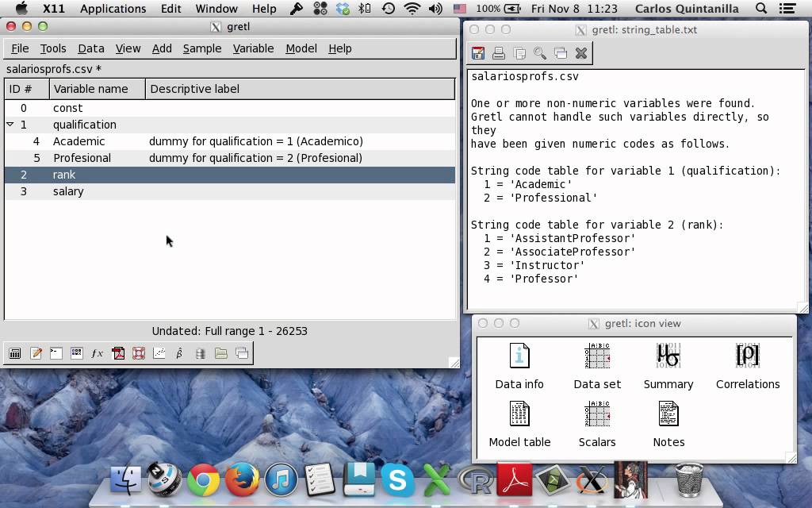
Task: Open the Correlations icon
Action: (747, 367)
